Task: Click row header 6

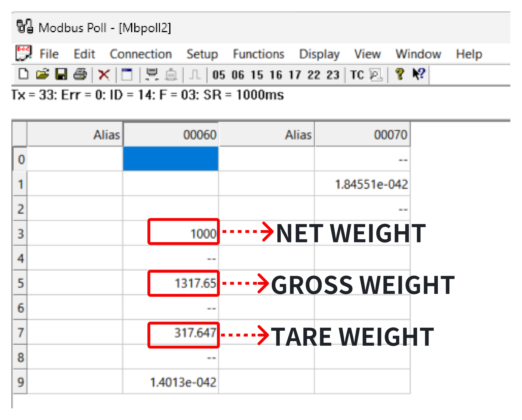Action: 20,307
